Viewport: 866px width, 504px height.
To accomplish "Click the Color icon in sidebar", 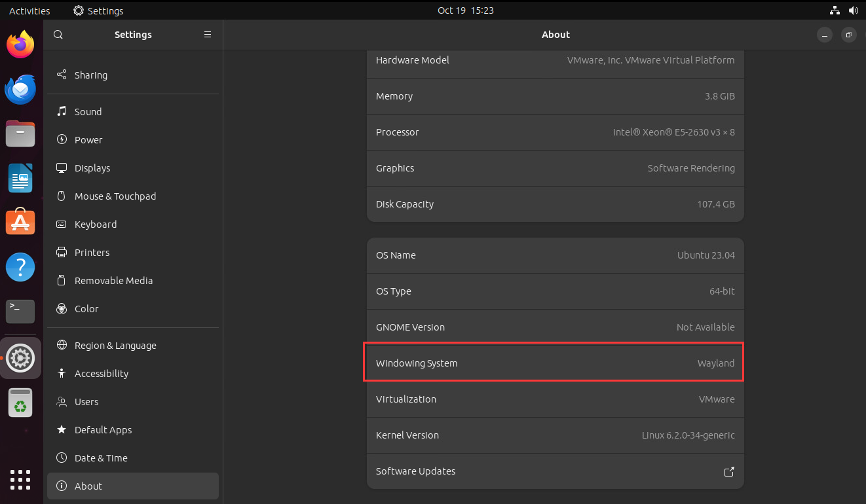I will coord(62,308).
